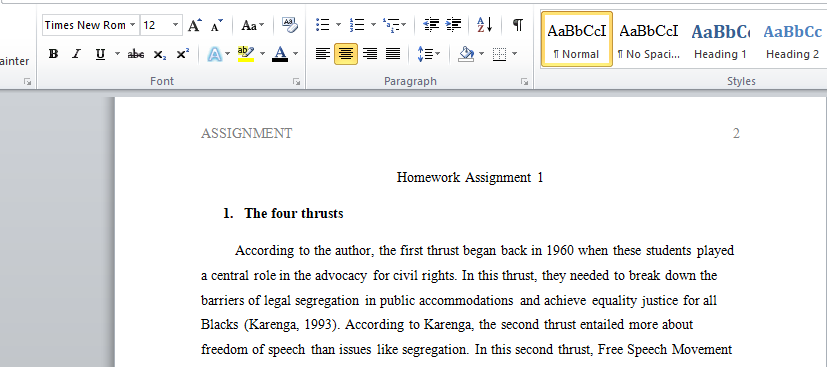This screenshot has height=367, width=827.
Task: Click the Homework Assignment 1 title
Action: click(470, 178)
